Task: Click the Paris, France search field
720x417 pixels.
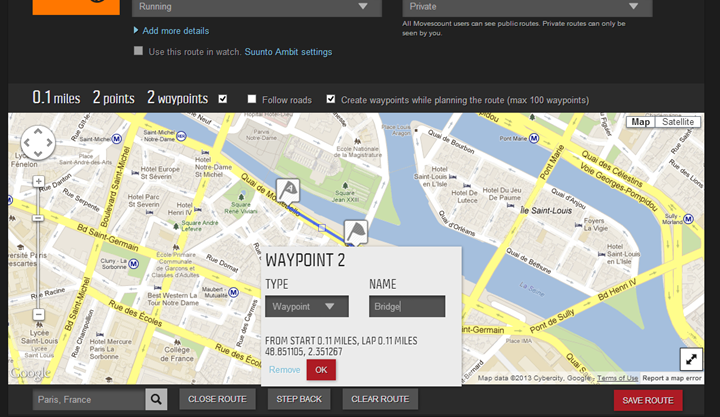Action: click(89, 400)
